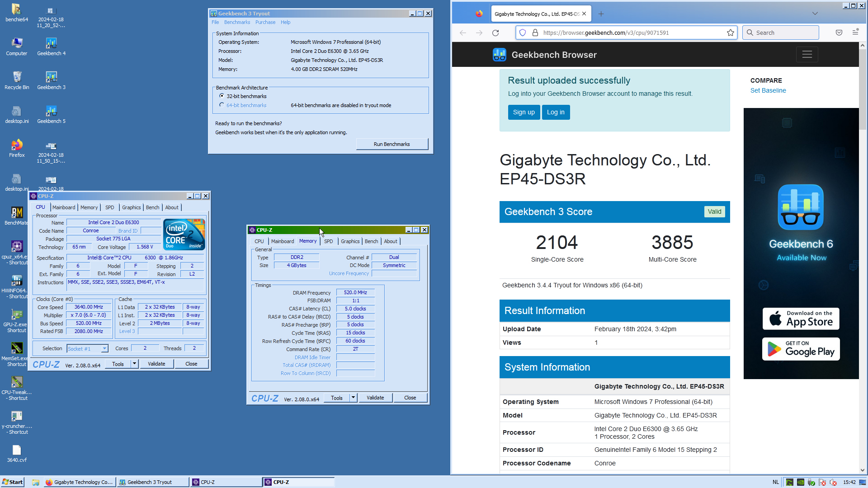Open the HWiNFO64 shortcut icon

click(x=17, y=287)
